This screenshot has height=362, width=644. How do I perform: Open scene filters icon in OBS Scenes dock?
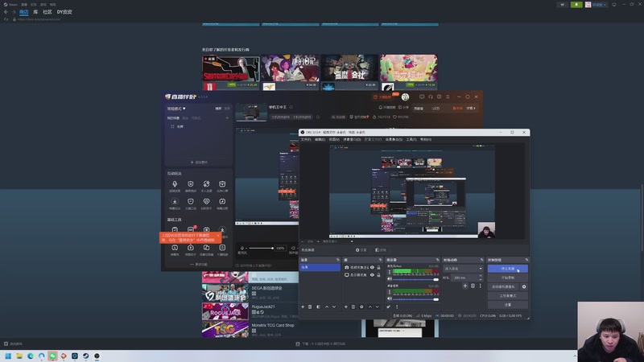pos(318,306)
